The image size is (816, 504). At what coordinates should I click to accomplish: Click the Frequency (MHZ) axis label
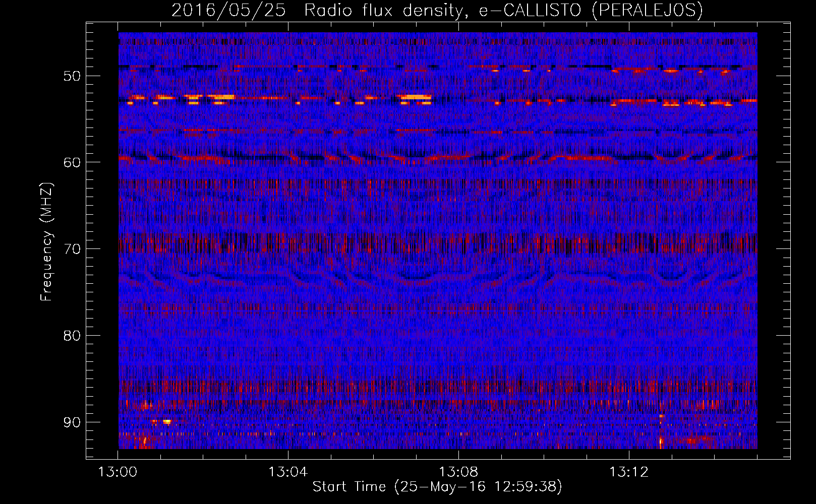[x=46, y=242]
